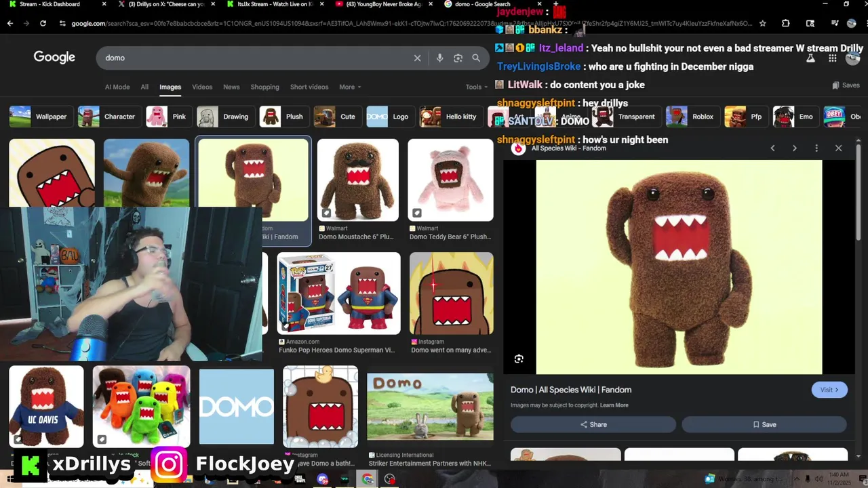Open the Domo bath with duck thumbnail
Screen dimensions: 868x488
pyautogui.click(x=320, y=407)
